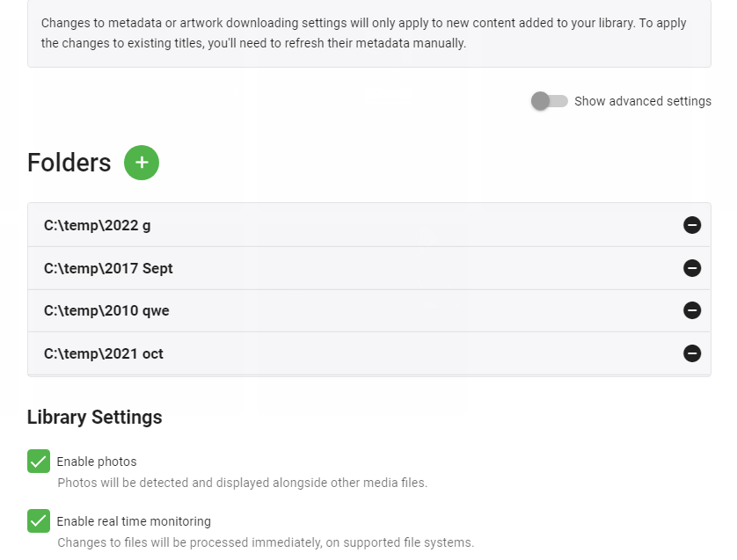Uncheck the Enable photos checkbox
The height and width of the screenshot is (560, 737).
39,461
